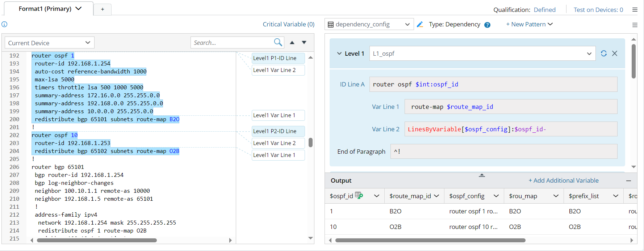
Task: Click the $ospf_id variable table icon
Action: [x=359, y=195]
